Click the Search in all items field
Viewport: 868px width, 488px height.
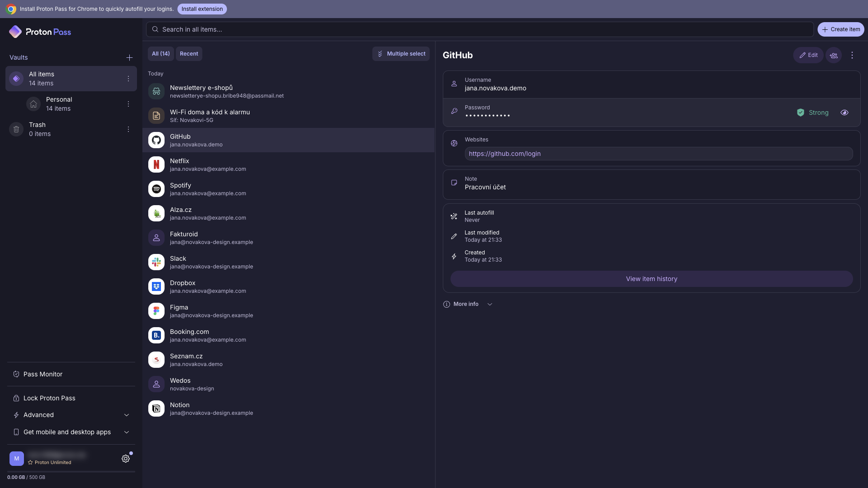[480, 29]
